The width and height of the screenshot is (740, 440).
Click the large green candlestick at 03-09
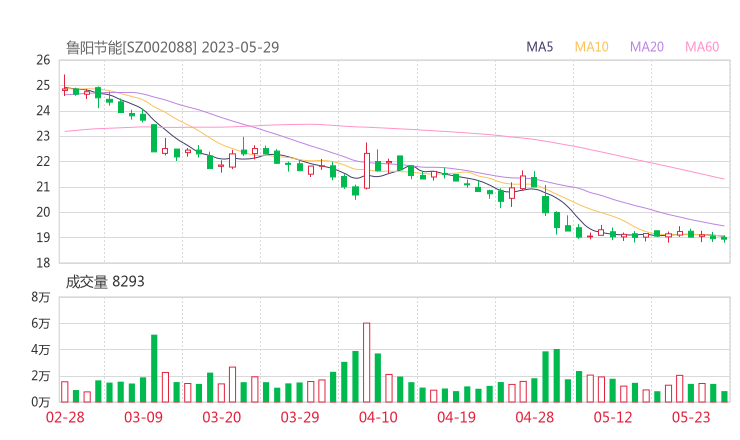point(154,138)
